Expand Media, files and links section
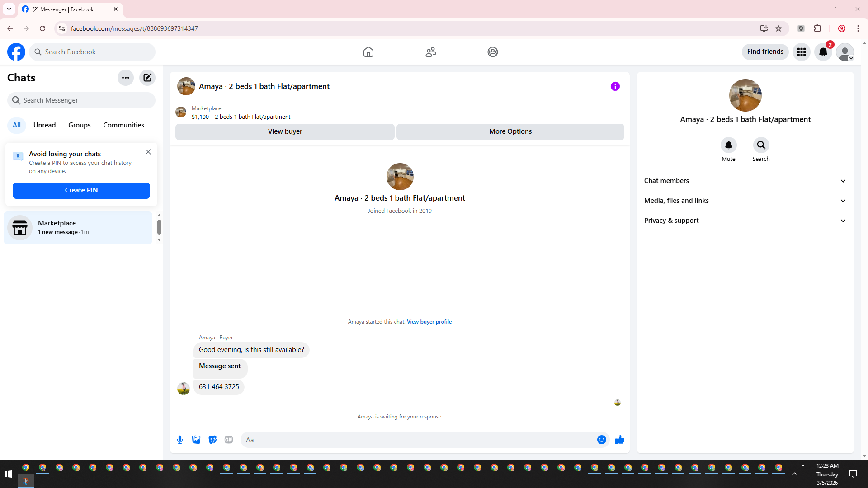This screenshot has height=488, width=868. (x=745, y=201)
